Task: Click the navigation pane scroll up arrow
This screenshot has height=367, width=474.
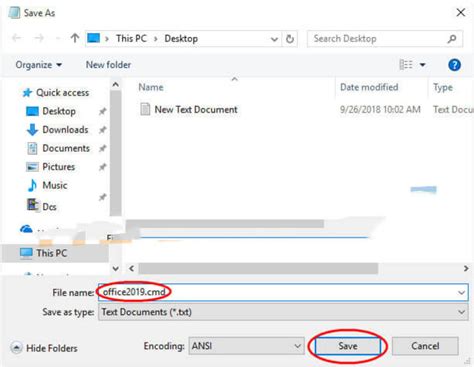Action: click(115, 85)
